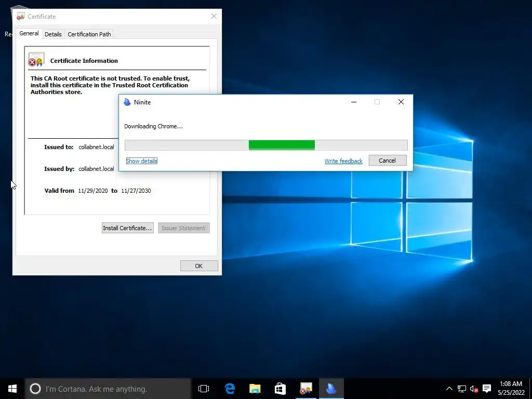
Task: Click the 11/29/2020 valid from date
Action: point(93,191)
